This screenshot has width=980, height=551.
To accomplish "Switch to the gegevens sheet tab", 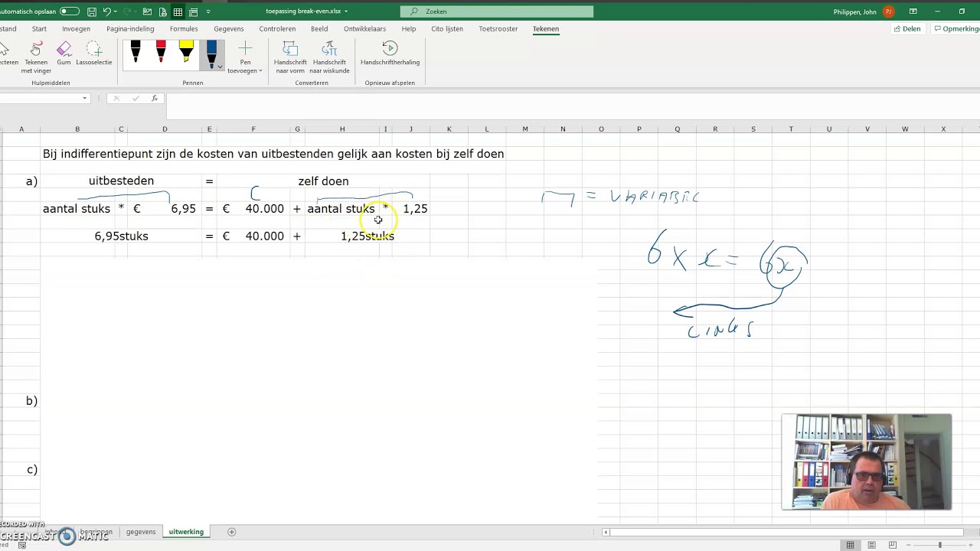I will (x=141, y=532).
